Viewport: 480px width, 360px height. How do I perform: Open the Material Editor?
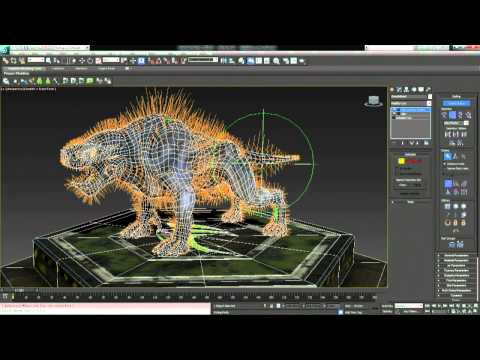coord(276,61)
